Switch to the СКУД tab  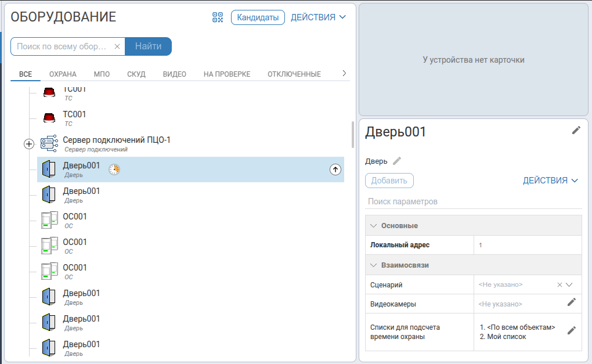[136, 74]
